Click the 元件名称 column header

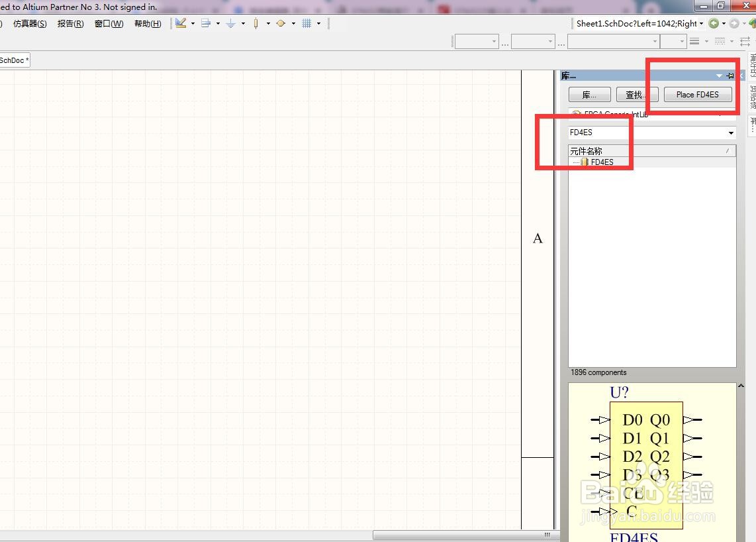(652, 151)
